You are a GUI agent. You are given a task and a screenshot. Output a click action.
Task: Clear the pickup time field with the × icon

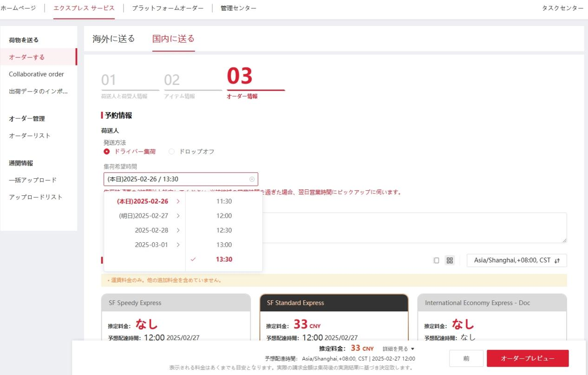tap(252, 179)
